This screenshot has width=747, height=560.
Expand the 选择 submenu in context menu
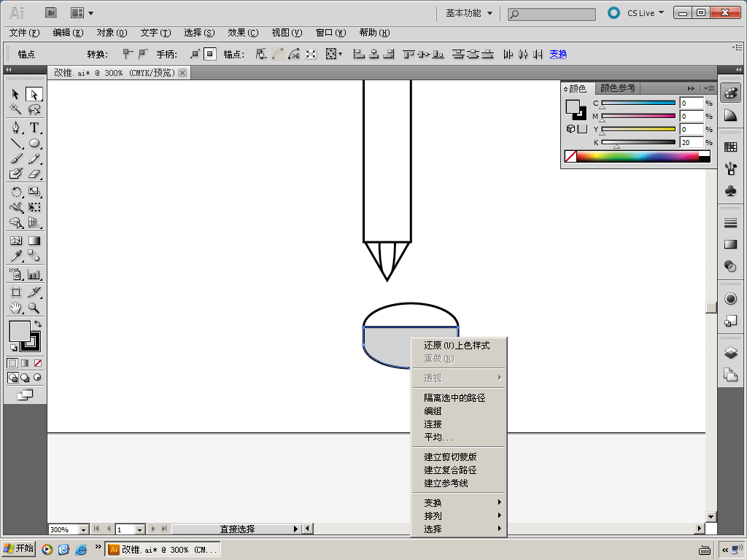(x=459, y=529)
